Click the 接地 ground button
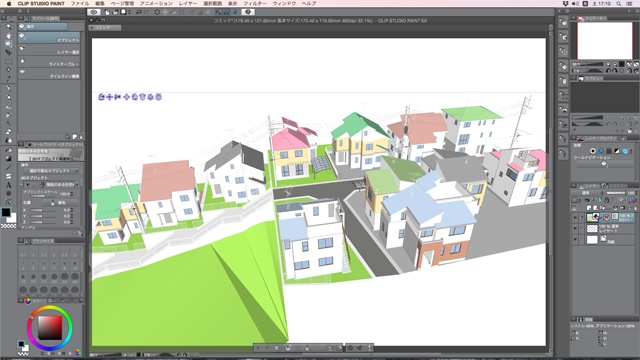The height and width of the screenshot is (360, 640). (x=62, y=202)
